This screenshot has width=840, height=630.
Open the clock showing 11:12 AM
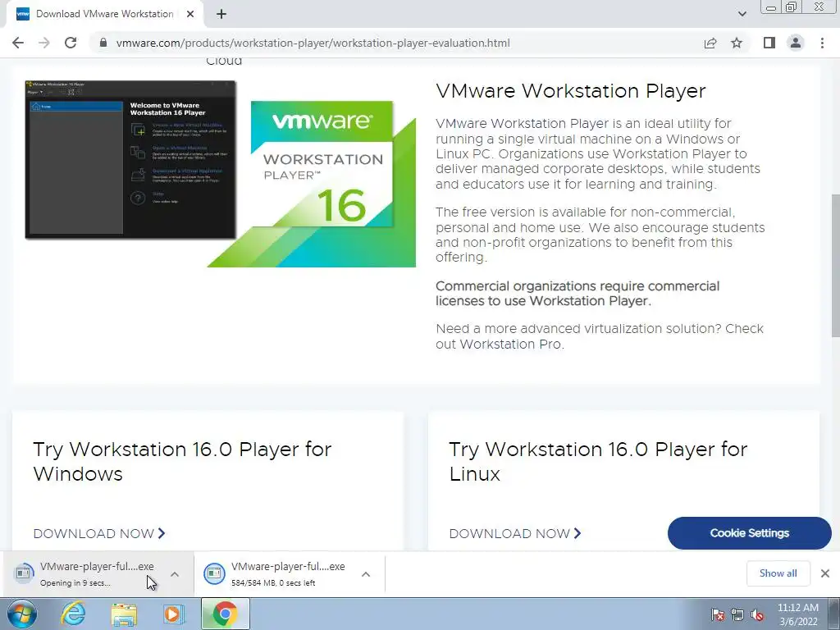point(798,614)
